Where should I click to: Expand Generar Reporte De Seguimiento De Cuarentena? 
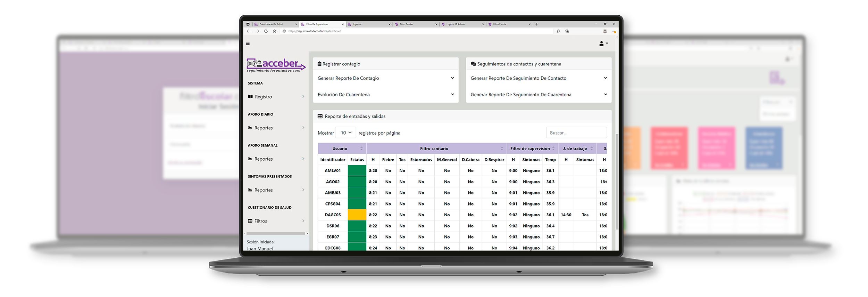tap(538, 95)
